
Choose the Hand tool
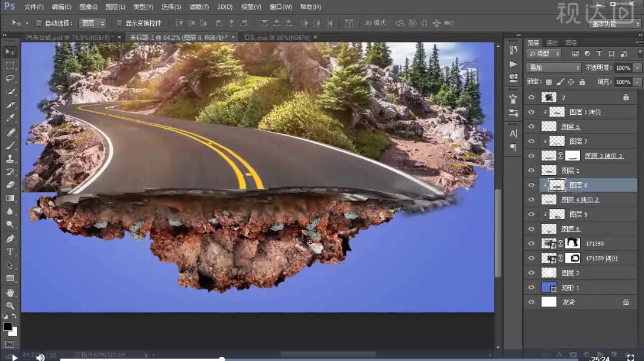pyautogui.click(x=10, y=292)
